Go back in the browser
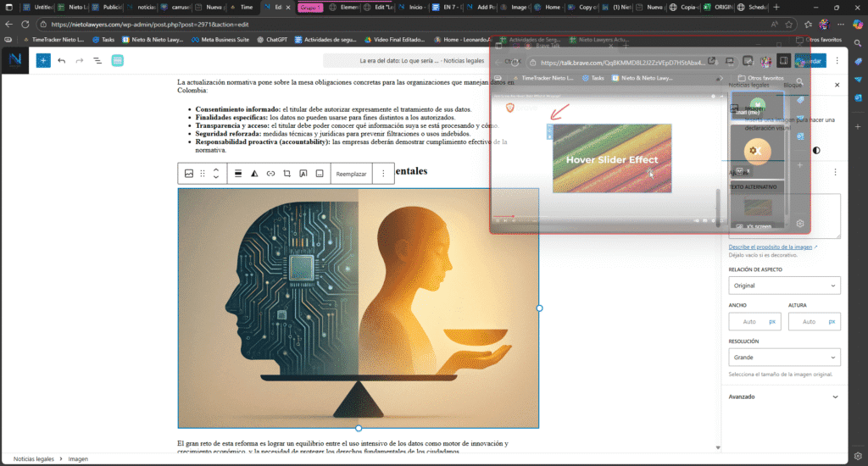868x466 pixels. click(x=8, y=25)
